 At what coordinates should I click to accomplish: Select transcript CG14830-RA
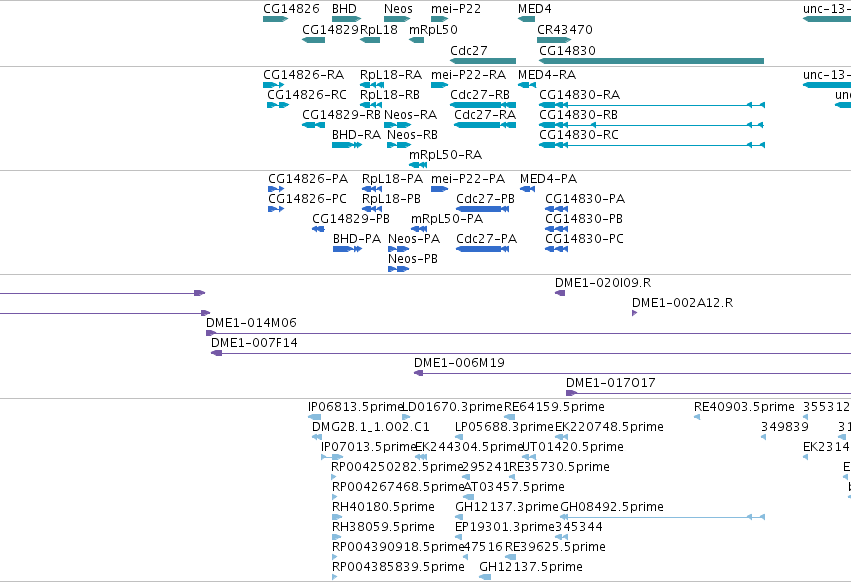tap(580, 94)
